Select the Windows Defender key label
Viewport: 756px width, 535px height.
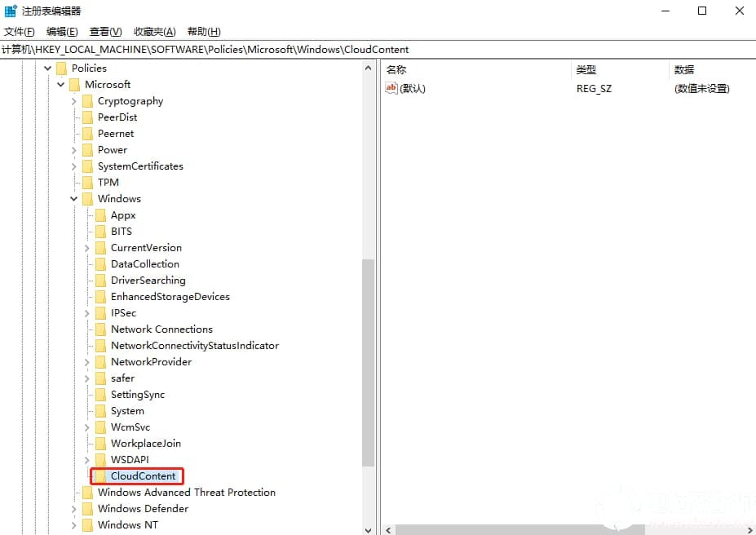coord(143,509)
